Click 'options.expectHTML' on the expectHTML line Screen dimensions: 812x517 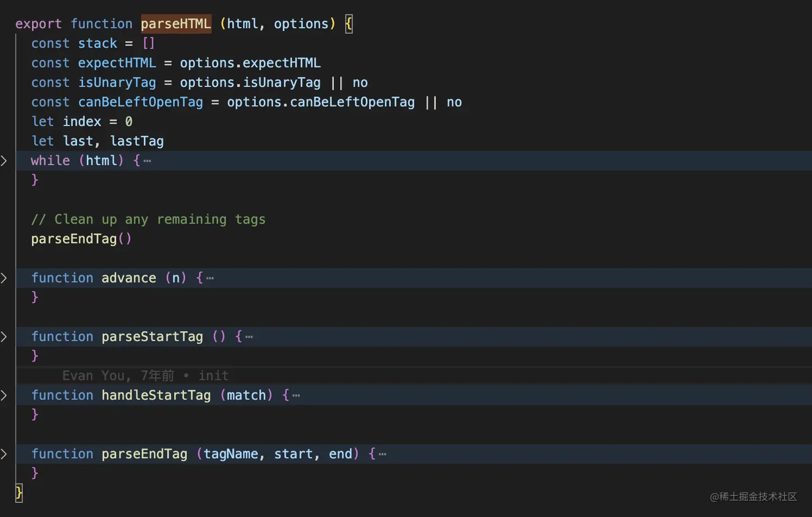point(250,63)
